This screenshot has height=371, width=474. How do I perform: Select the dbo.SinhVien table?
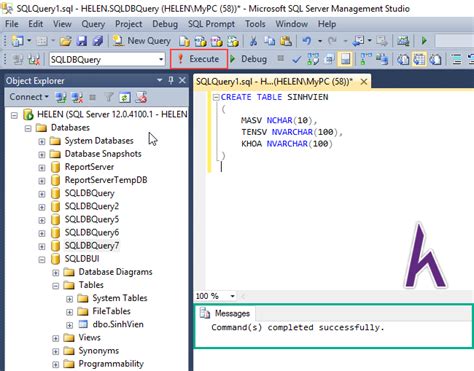tap(118, 324)
